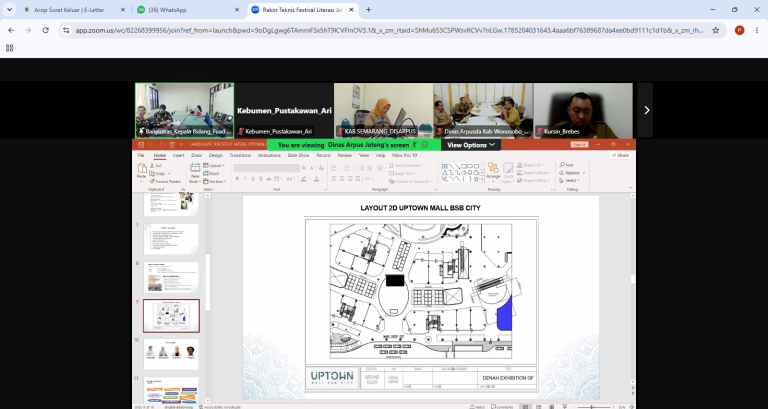This screenshot has height=409, width=768.
Task: Click the Paste button in Clipboard group
Action: pos(142,171)
